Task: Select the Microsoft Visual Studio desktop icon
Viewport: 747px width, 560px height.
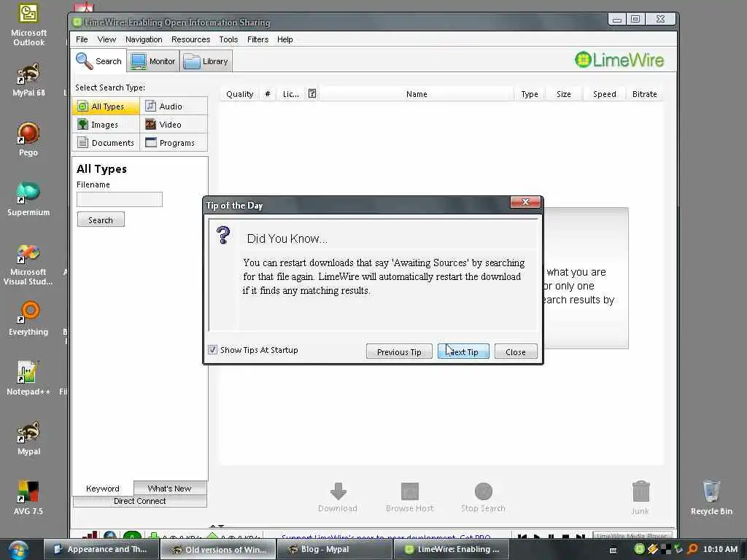Action: tap(28, 265)
